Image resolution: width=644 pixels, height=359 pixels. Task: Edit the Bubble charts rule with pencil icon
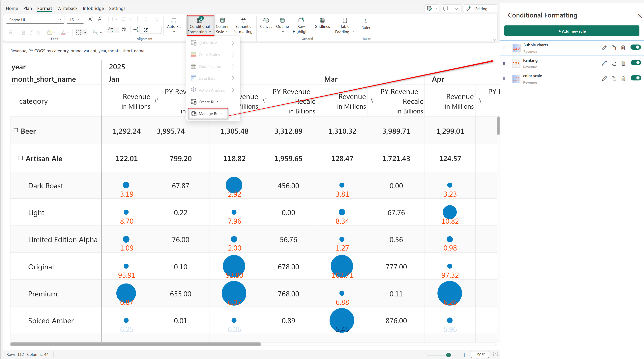[604, 48]
